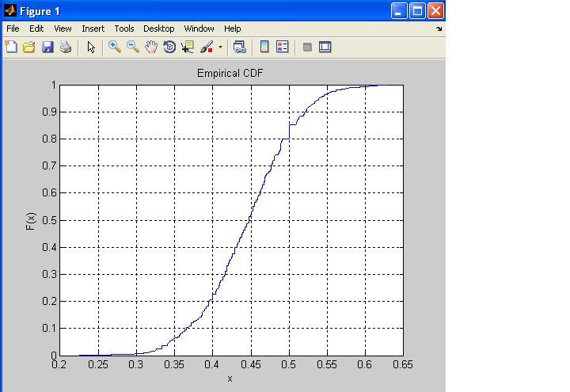This screenshot has width=570, height=392.
Task: Save the figure with the floppy icon
Action: point(47,47)
